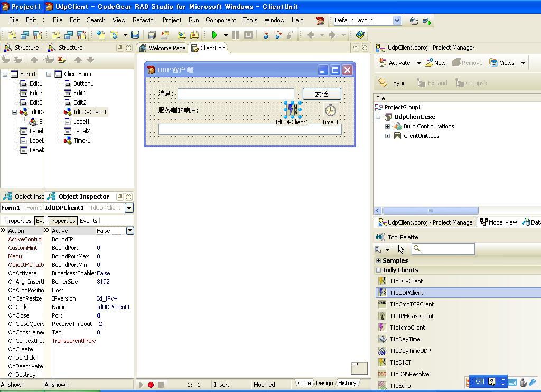Click the BufferSize value 8192
Viewport: 541px width, 392px height.
click(x=103, y=282)
